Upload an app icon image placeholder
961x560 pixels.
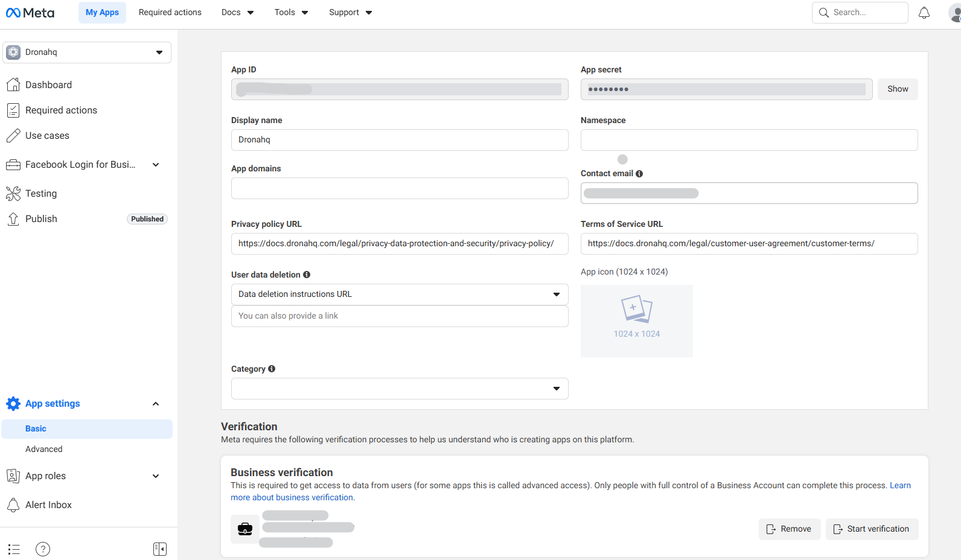[x=636, y=320]
